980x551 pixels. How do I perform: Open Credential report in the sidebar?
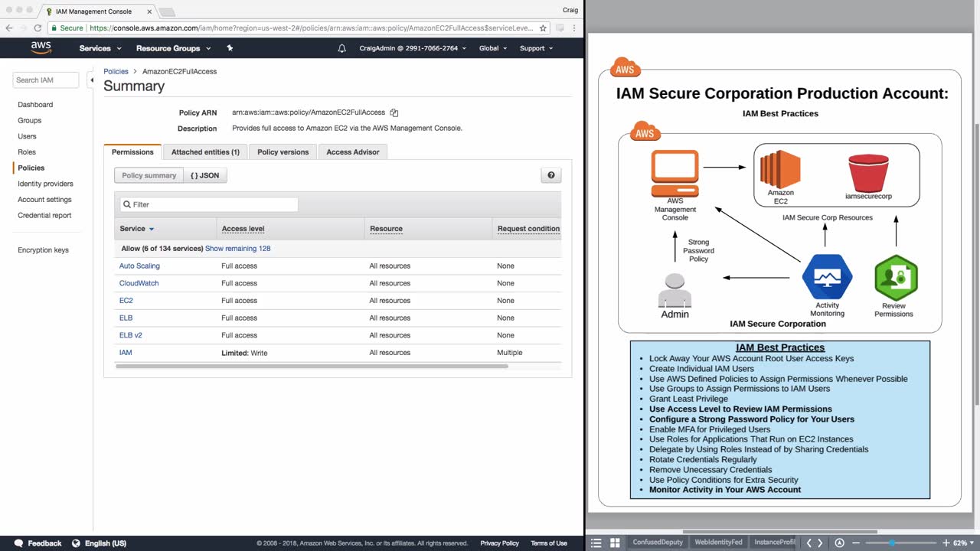[44, 215]
